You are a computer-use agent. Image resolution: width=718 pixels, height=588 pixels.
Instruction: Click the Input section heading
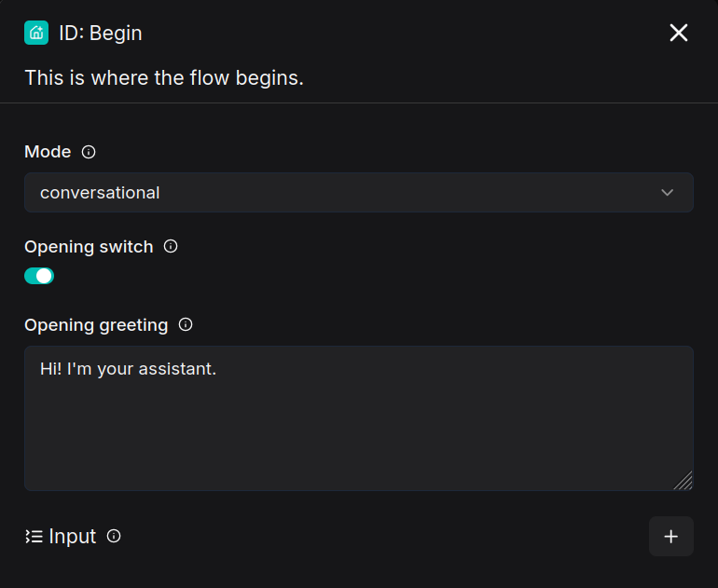tap(73, 537)
